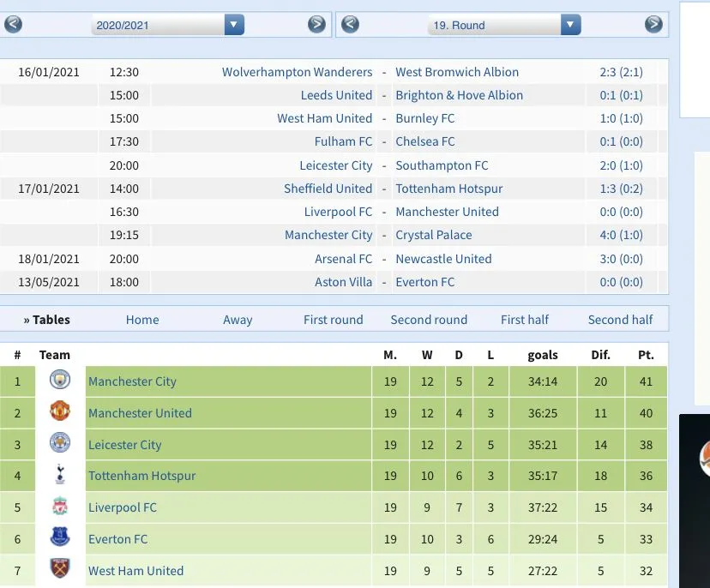Go to the previous round arrow
Screen dimensions: 710x588
pos(349,25)
